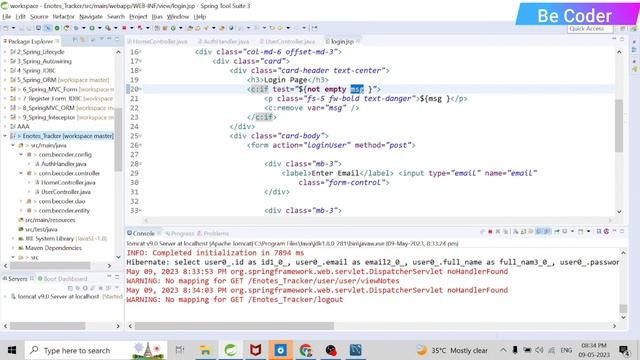Click first icon in Servers view toolbar
The image size is (640, 360).
click(x=70, y=288)
